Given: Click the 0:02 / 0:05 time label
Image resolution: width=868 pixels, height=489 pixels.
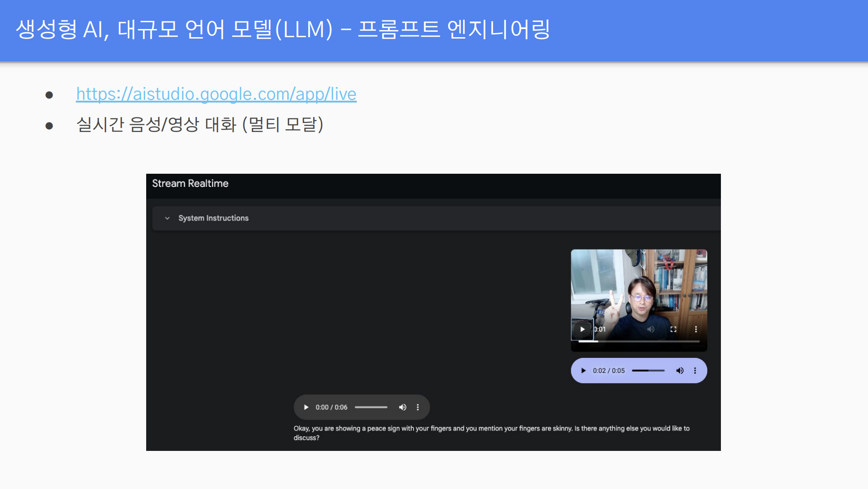Looking at the screenshot, I should click(x=609, y=371).
